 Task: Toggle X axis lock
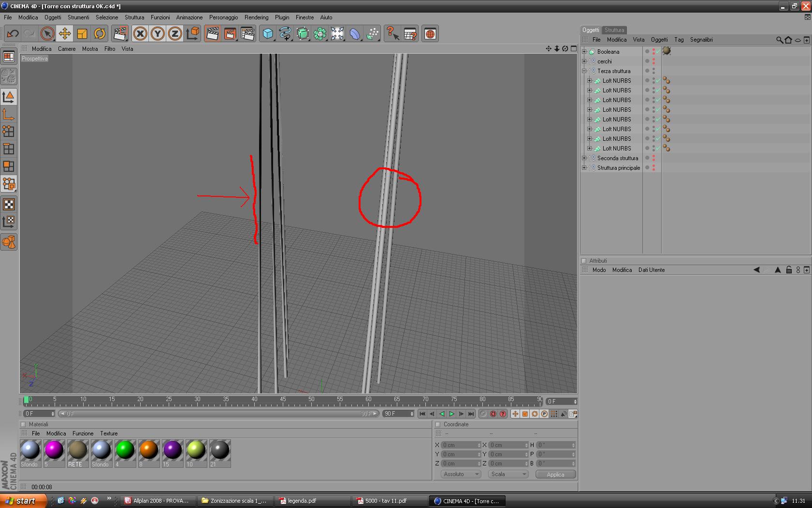tap(140, 33)
